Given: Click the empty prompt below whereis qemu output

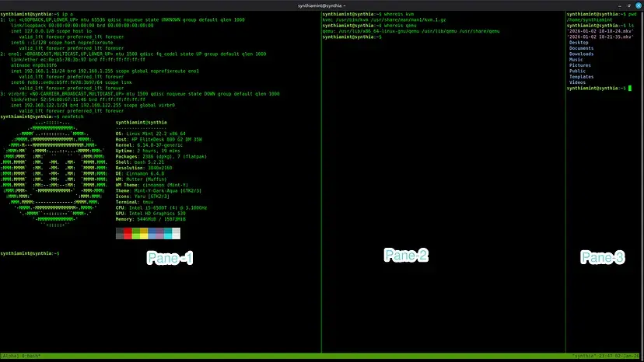Looking at the screenshot, I should pos(350,37).
